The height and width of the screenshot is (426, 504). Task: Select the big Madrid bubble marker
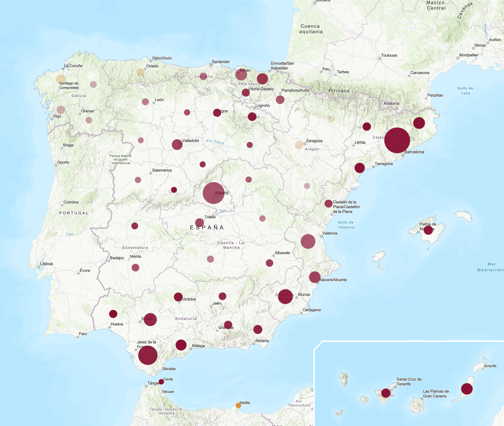coord(214,193)
